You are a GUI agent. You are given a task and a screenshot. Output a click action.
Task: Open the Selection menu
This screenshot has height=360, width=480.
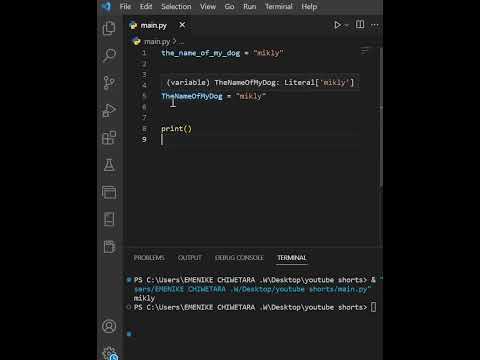(x=176, y=7)
